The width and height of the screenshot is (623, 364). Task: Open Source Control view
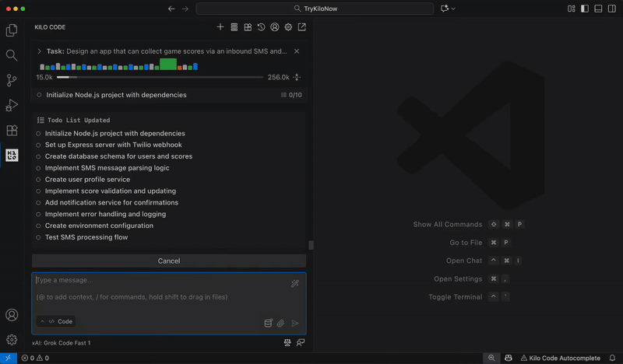[x=12, y=80]
